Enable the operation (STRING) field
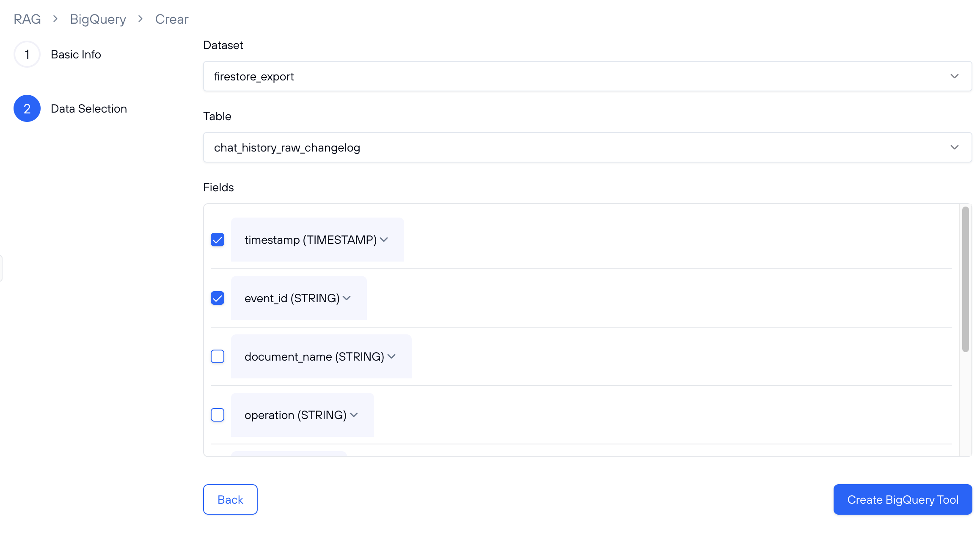Screen dimensions: 980x535 pos(217,415)
